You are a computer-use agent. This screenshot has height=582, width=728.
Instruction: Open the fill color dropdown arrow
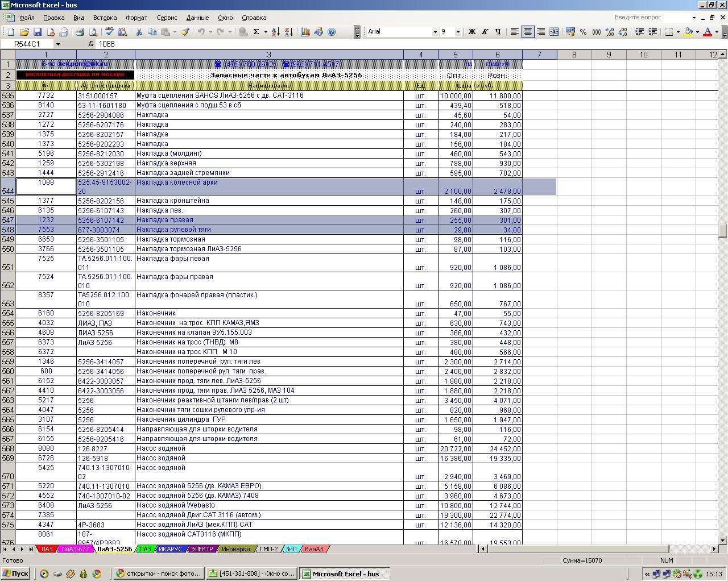click(697, 32)
